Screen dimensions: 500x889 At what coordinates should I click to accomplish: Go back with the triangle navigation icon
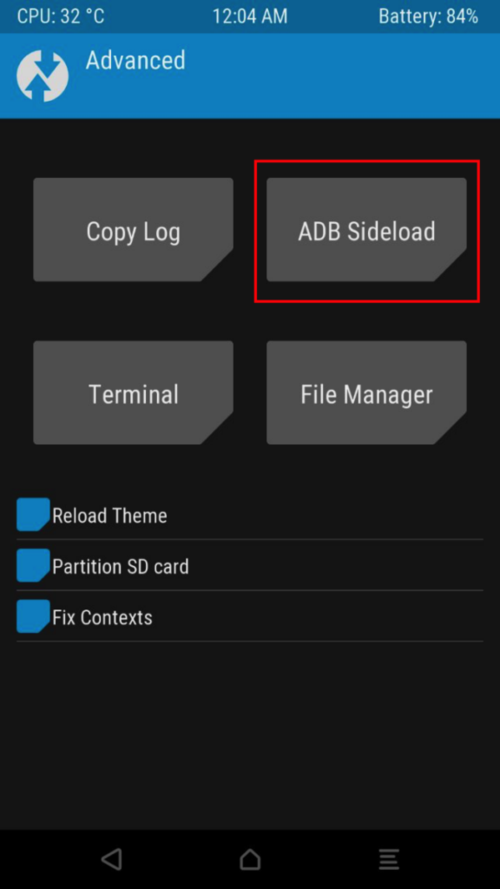[112, 859]
